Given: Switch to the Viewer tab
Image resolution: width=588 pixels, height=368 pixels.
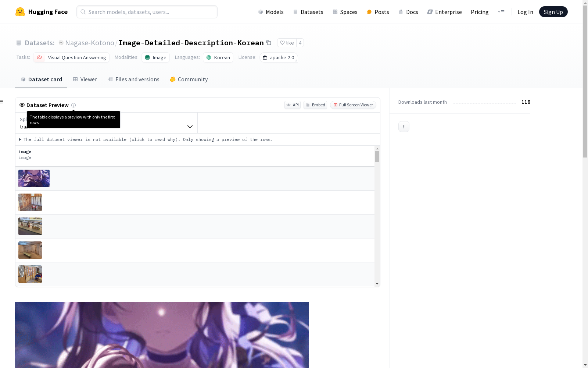Looking at the screenshot, I should (x=85, y=79).
